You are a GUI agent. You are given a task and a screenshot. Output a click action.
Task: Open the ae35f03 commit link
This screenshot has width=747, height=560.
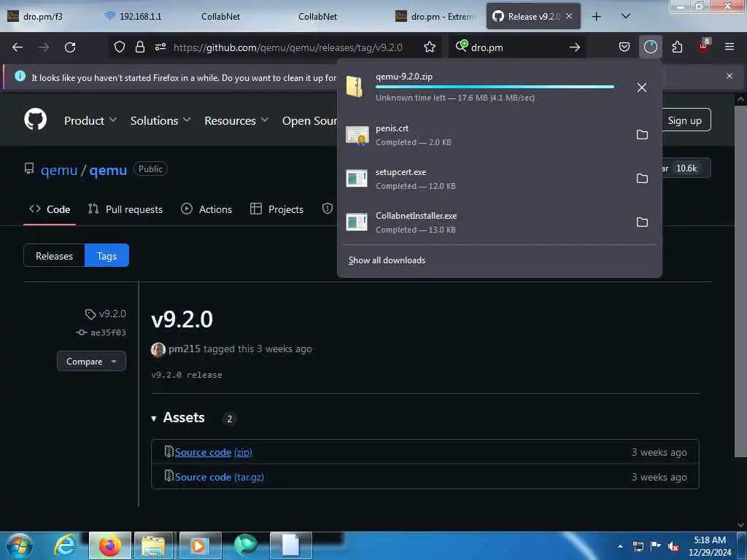(101, 332)
